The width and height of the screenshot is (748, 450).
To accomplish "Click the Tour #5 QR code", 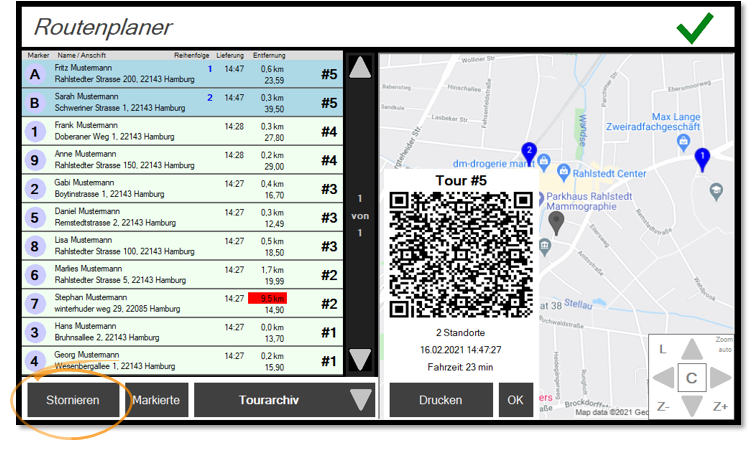I will point(461,255).
